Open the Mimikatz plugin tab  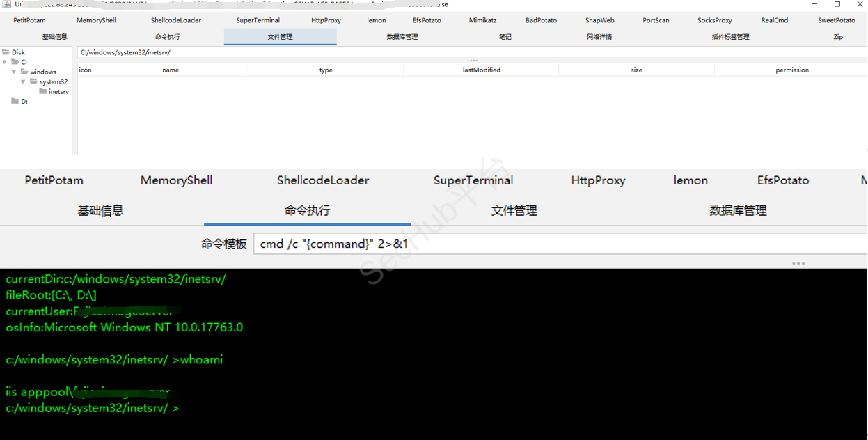coord(482,20)
